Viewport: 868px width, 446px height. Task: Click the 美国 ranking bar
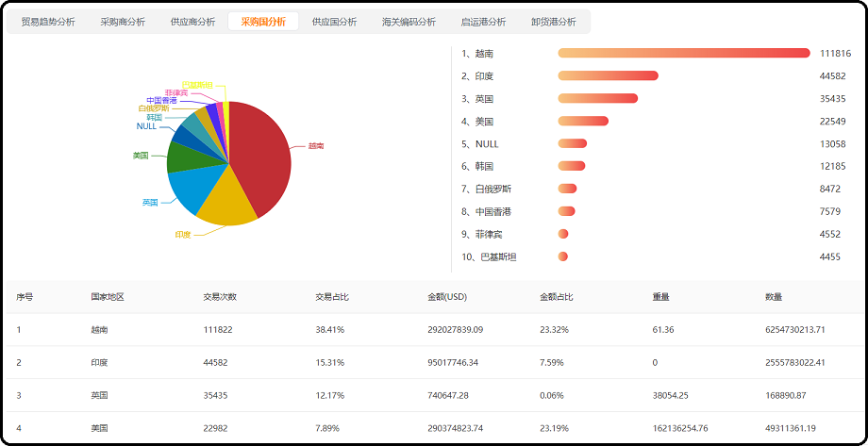pos(583,122)
